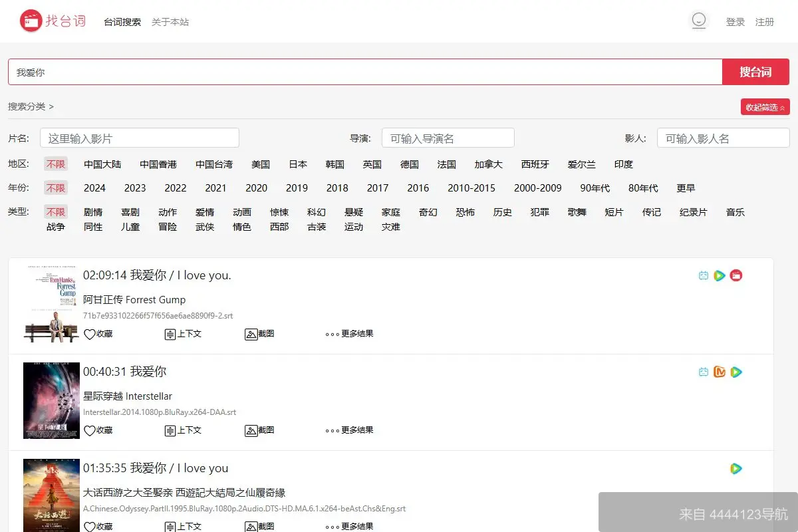The width and height of the screenshot is (798, 532).
Task: Open the 台词搜索 nav tab
Action: (122, 22)
